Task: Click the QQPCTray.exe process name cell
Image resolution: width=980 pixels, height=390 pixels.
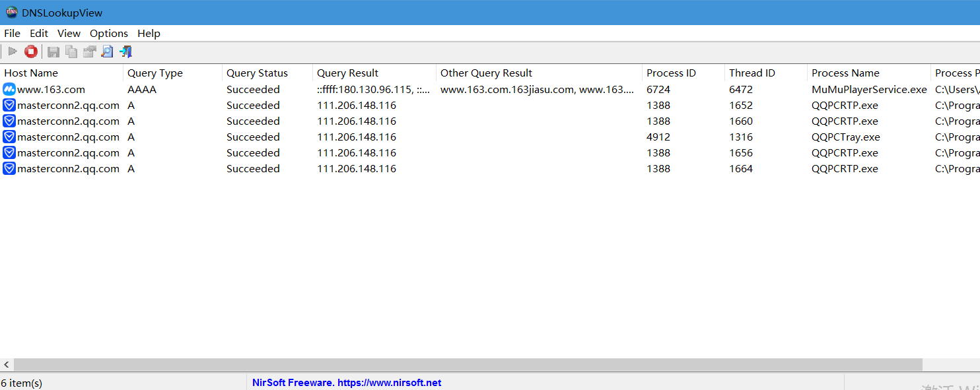Action: click(x=846, y=137)
